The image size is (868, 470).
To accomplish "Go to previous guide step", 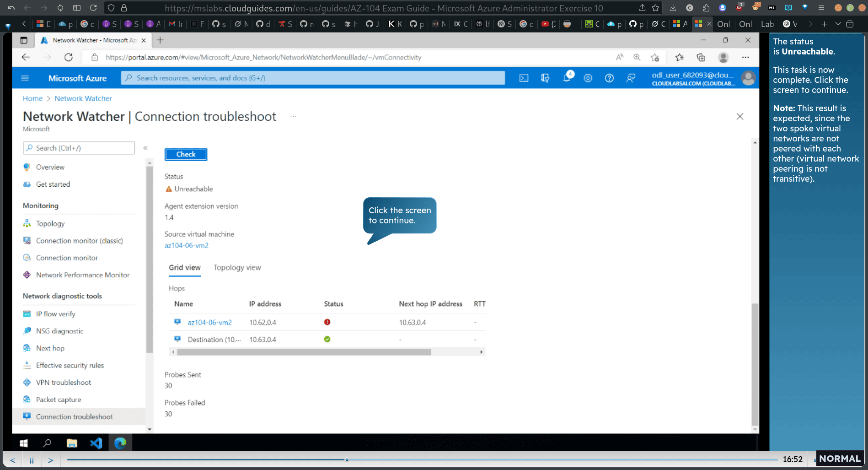I will point(12,460).
